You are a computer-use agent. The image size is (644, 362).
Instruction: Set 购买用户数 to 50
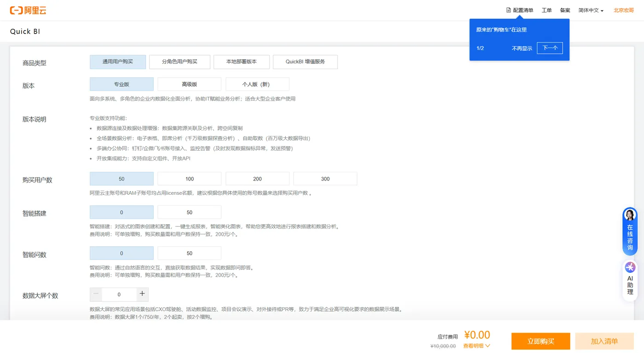121,179
